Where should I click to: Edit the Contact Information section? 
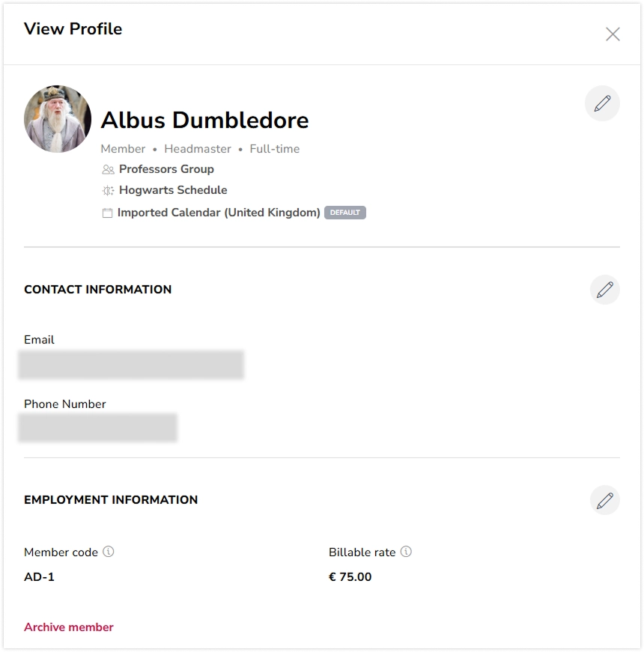tap(604, 290)
